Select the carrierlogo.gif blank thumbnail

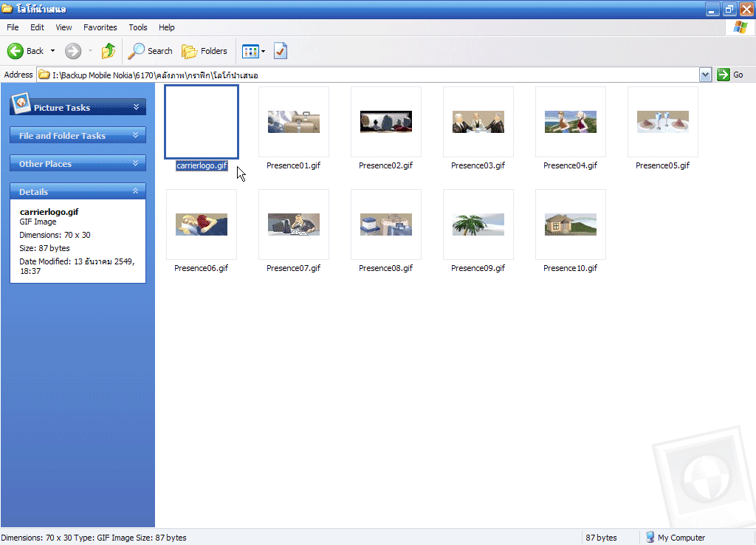[202, 122]
